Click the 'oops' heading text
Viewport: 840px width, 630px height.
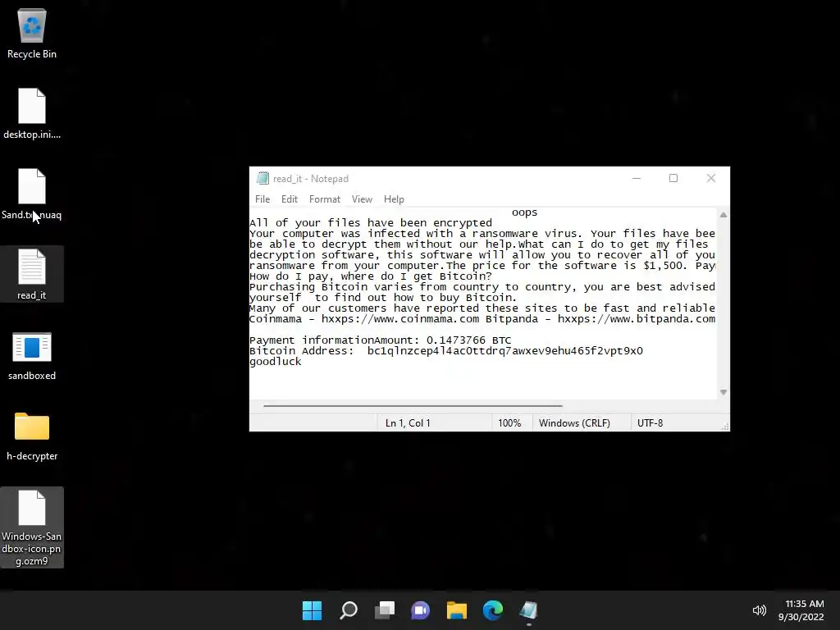524,212
